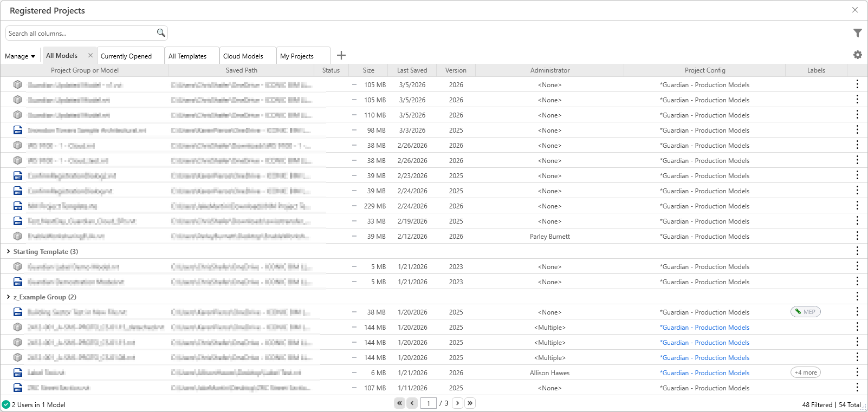Click the 2/19/2026 last saved cell

pos(412,221)
